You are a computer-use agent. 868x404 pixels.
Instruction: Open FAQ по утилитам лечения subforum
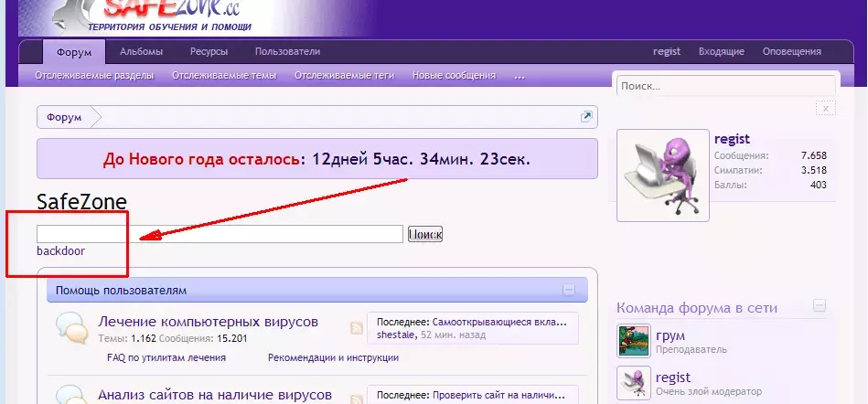[166, 357]
